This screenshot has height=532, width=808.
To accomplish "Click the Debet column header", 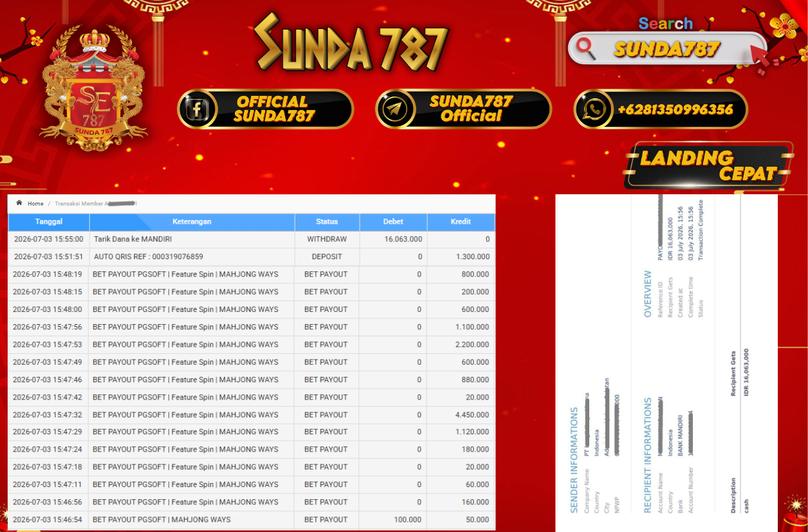I will [393, 222].
